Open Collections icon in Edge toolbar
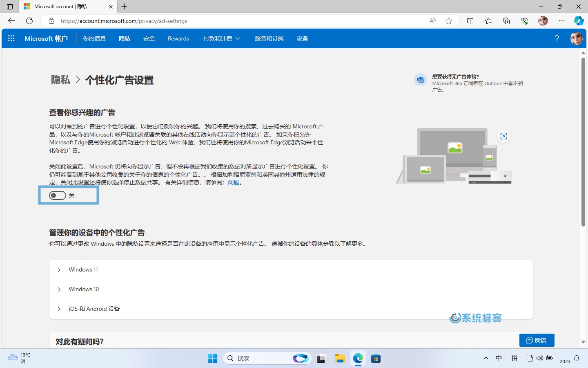 tap(506, 21)
